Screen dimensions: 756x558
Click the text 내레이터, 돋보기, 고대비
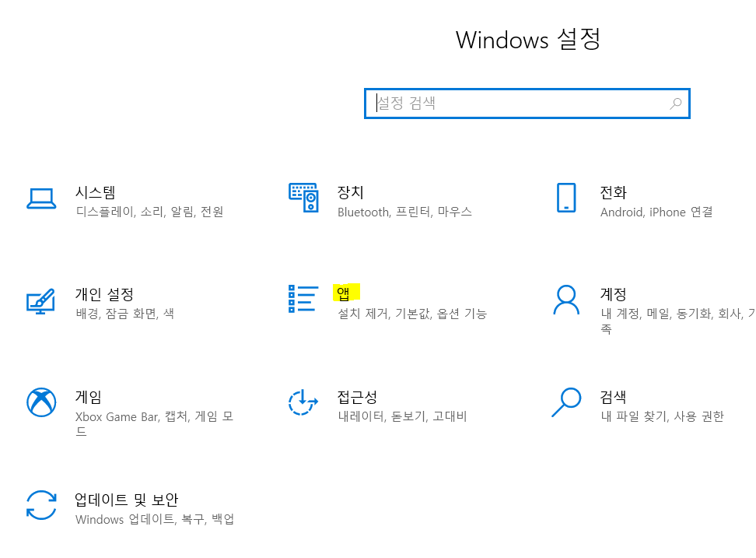click(x=403, y=416)
